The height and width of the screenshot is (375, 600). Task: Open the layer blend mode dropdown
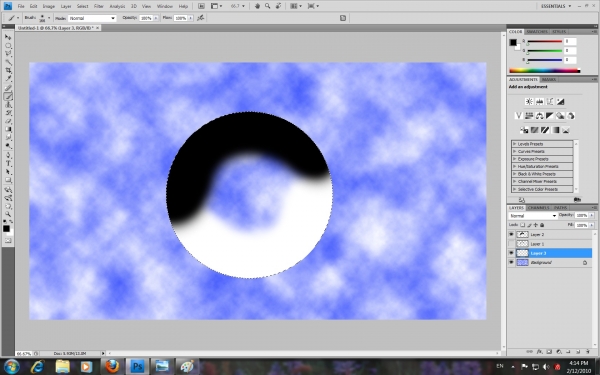coord(533,216)
